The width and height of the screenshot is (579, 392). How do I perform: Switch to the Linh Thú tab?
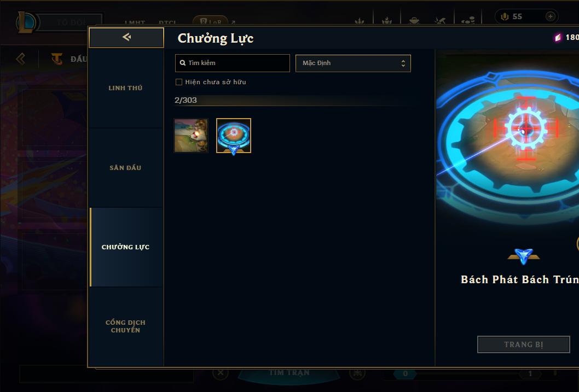tap(125, 88)
